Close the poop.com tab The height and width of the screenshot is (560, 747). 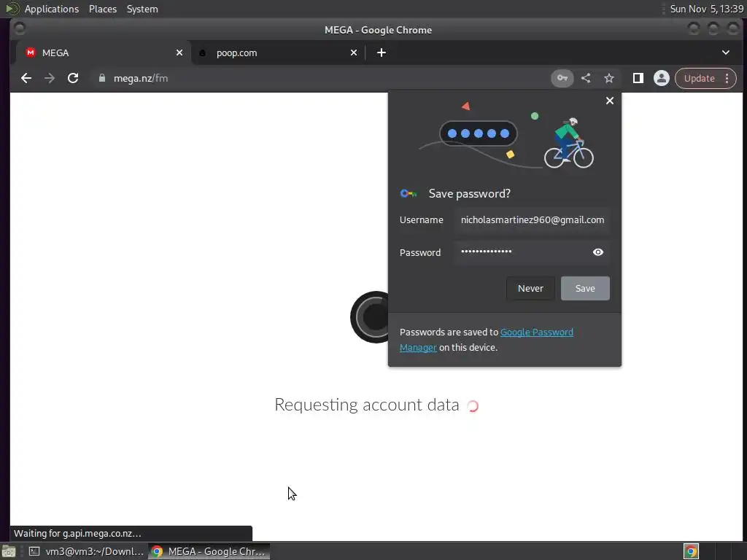coord(354,52)
